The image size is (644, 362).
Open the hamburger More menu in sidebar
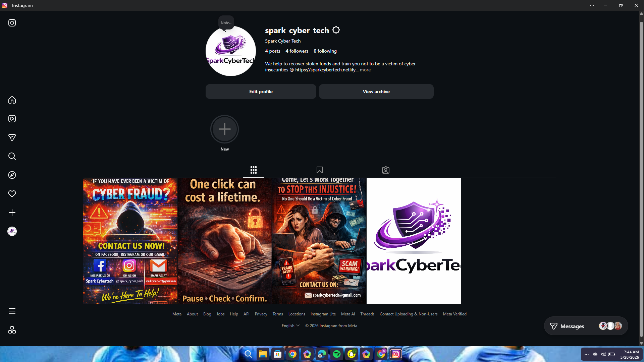pos(12,311)
